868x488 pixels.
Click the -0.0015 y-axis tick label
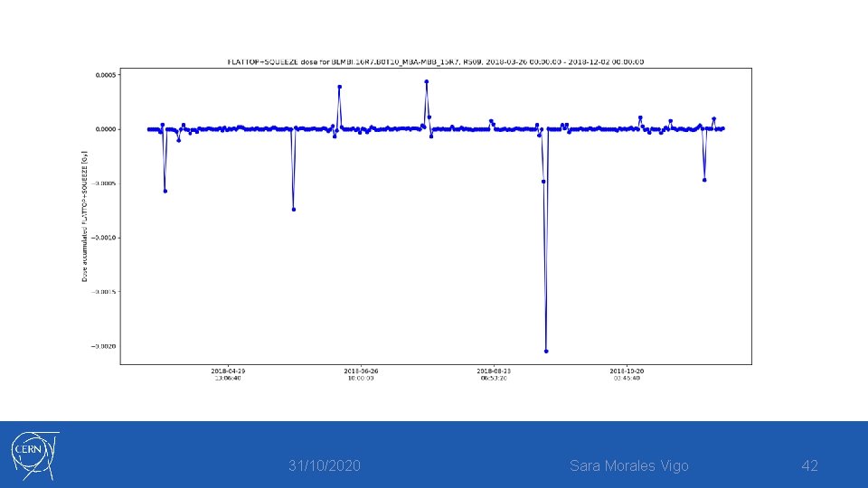point(104,292)
